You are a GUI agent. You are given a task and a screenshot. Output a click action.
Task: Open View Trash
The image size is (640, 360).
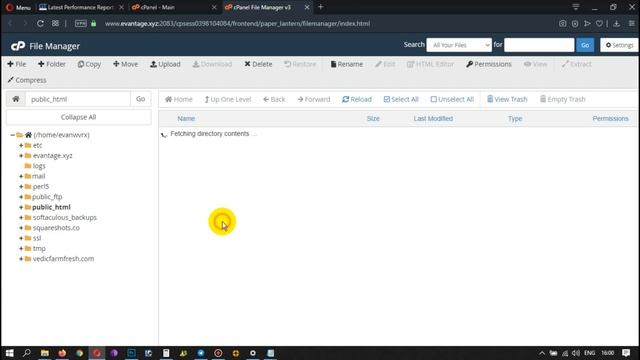(507, 99)
